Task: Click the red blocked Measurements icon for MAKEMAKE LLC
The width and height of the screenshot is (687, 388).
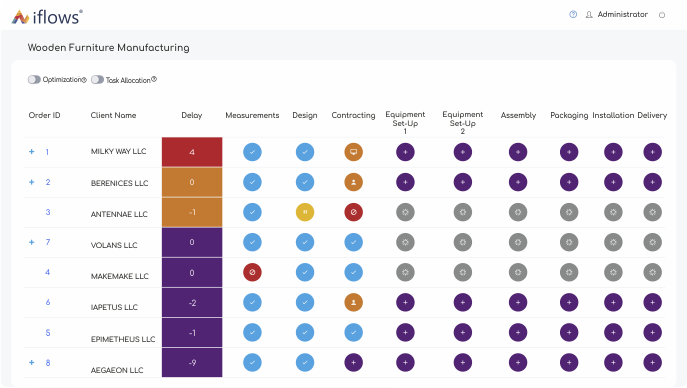Action: pos(252,272)
